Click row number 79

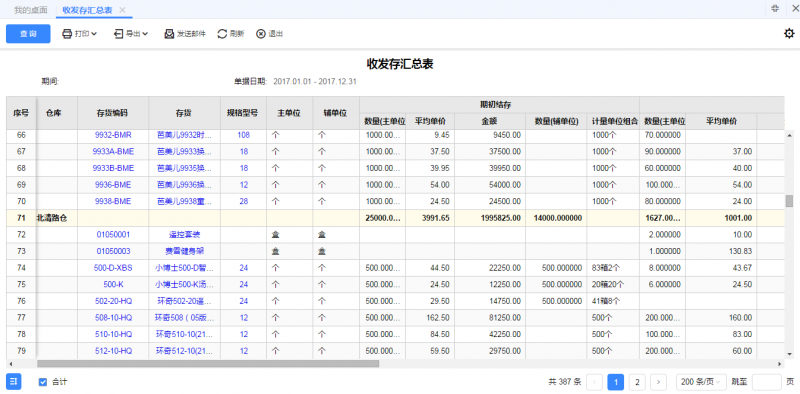(21, 351)
